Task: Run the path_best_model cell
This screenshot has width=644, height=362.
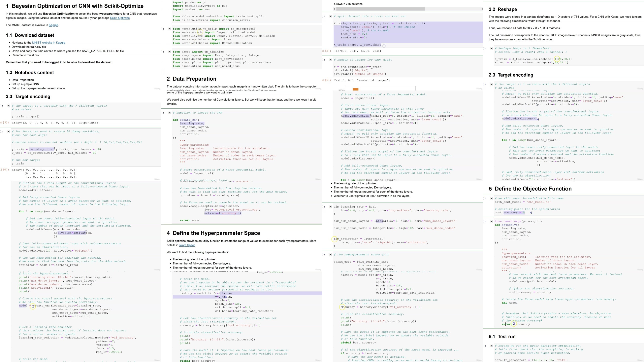Action: pyautogui.click(x=491, y=198)
